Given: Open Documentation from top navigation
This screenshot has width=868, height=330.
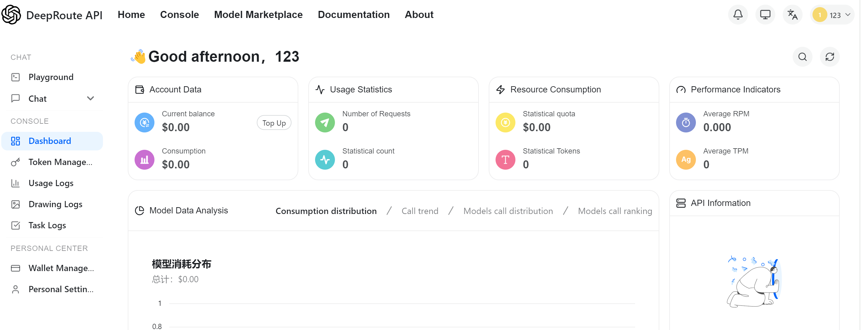Looking at the screenshot, I should coord(354,15).
